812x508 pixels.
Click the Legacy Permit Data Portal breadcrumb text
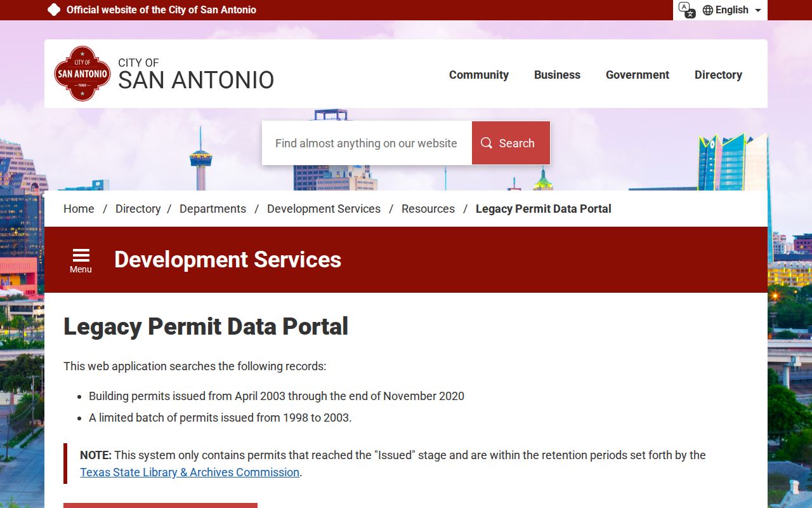544,209
